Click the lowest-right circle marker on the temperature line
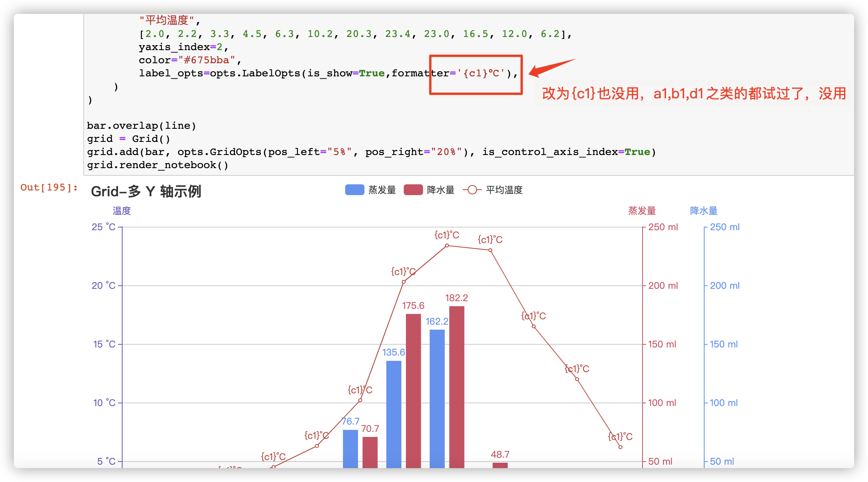The image size is (868, 482). (621, 447)
